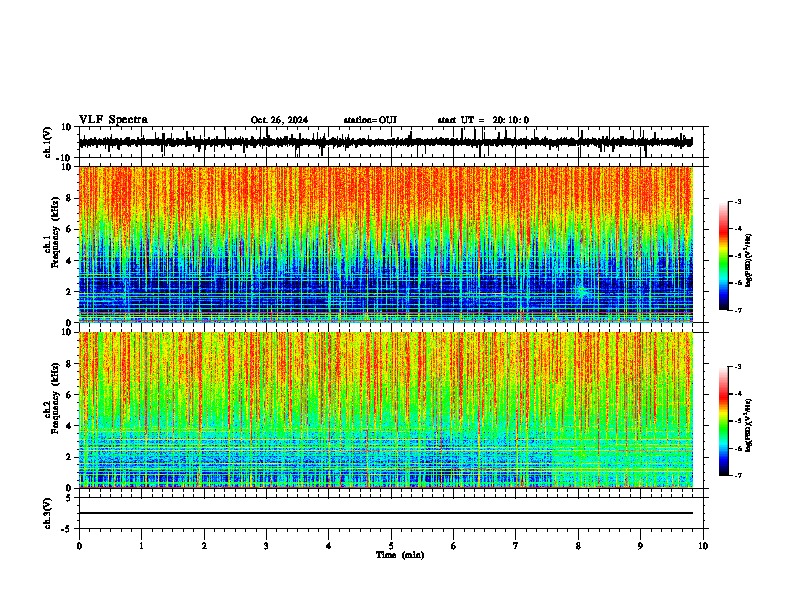
Task: Click the "6" kHz tick on ch.2 frequency axis
Action: tap(70, 395)
